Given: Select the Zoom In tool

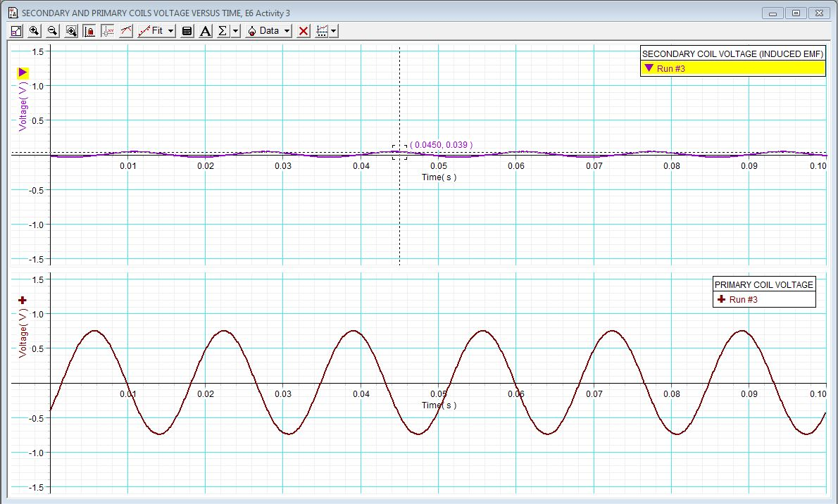Looking at the screenshot, I should coord(33,30).
